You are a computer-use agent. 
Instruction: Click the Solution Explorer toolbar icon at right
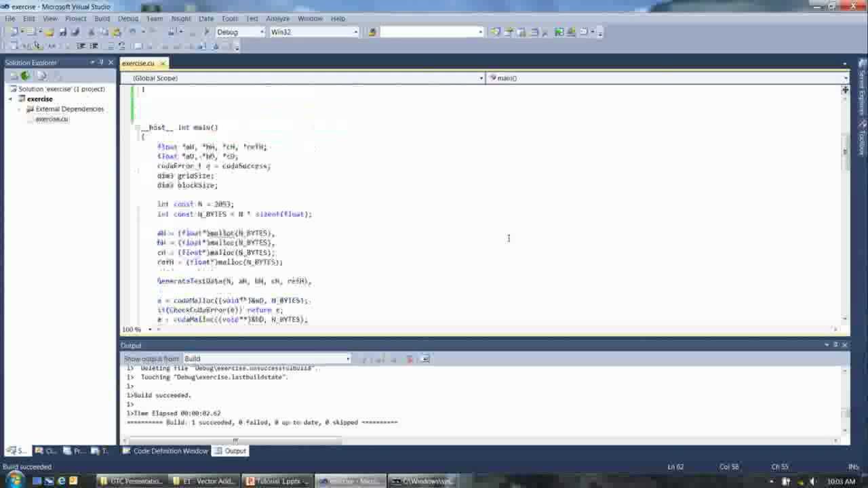[x=496, y=32]
